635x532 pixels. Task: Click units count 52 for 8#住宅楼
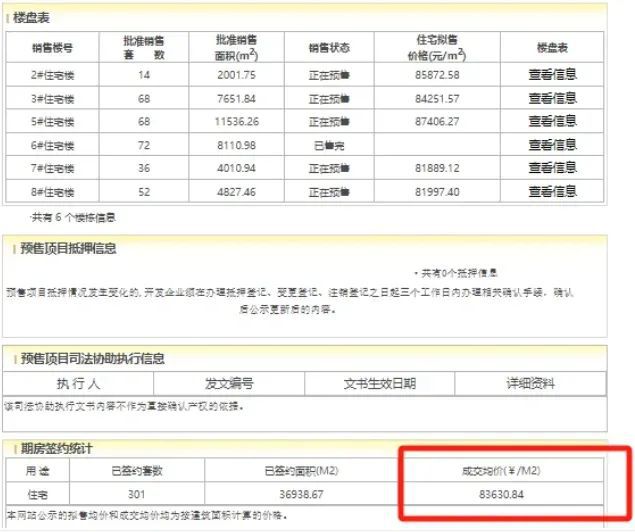[144, 192]
